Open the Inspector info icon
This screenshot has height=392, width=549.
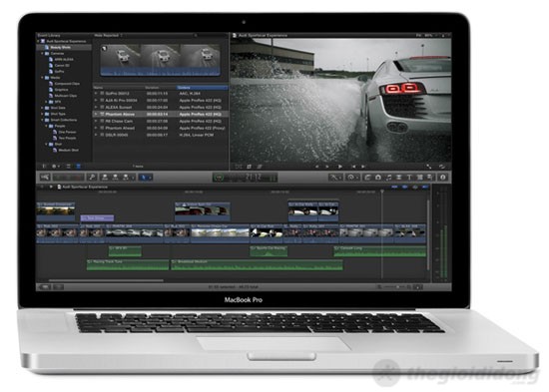[443, 178]
